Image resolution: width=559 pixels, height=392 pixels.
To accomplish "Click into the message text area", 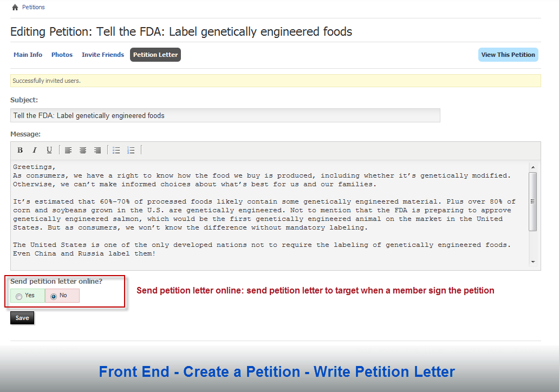I will pos(270,214).
